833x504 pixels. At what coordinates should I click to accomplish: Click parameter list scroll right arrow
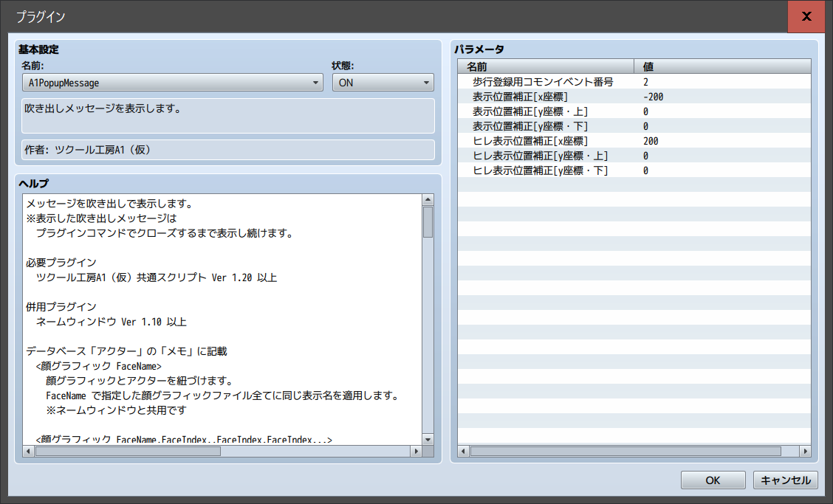coord(805,452)
